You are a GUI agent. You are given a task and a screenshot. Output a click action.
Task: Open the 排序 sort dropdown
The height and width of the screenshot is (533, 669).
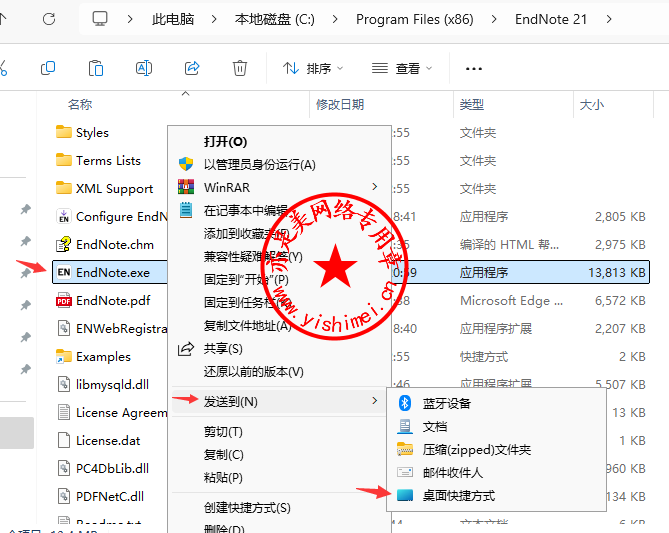click(x=313, y=68)
